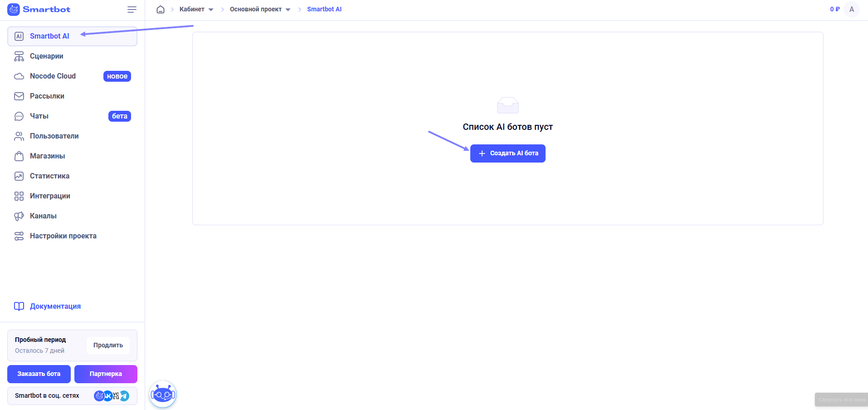
Task: Expand the Кабинет breadcrumb dropdown
Action: pyautogui.click(x=211, y=10)
